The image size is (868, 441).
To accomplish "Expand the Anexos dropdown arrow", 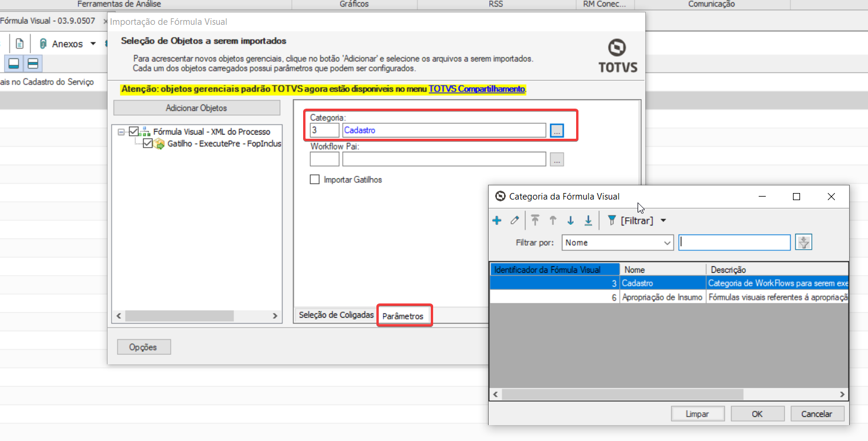I will (93, 44).
